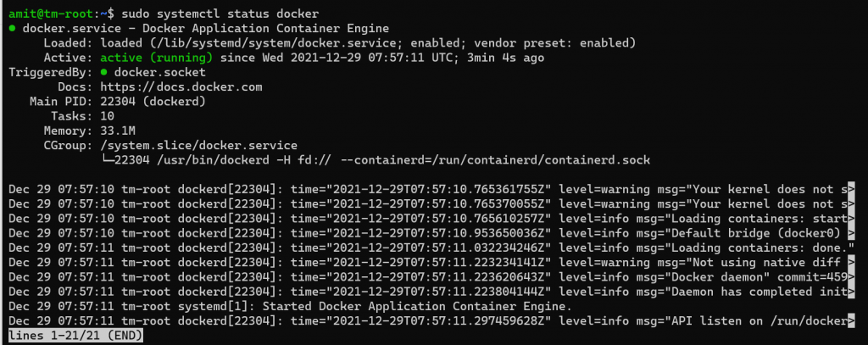Image resolution: width=868 pixels, height=345 pixels.
Task: Click the /system.slice/docker.service CGroup path
Action: coord(198,146)
